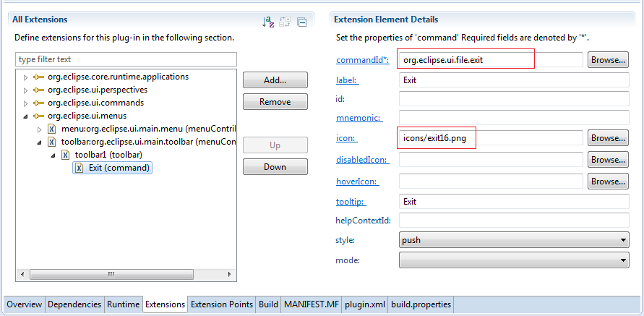Screen dimensions: 644x316
Task: Click the tooltip field containing Exit
Action: (x=514, y=201)
